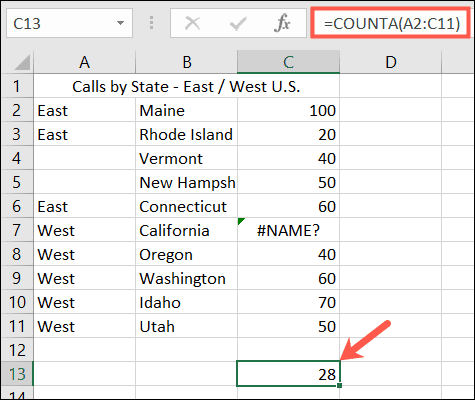
Task: Select row 4 header
Action: pos(17,158)
